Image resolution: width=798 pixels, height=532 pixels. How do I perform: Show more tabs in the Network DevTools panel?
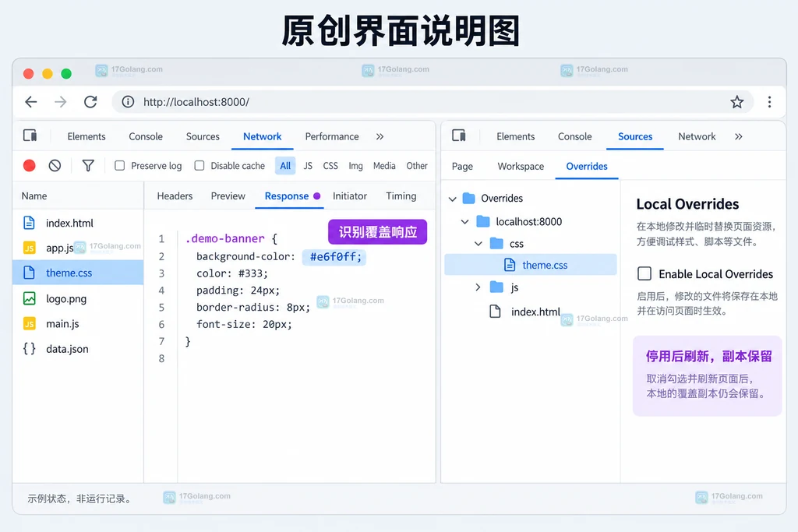point(380,136)
